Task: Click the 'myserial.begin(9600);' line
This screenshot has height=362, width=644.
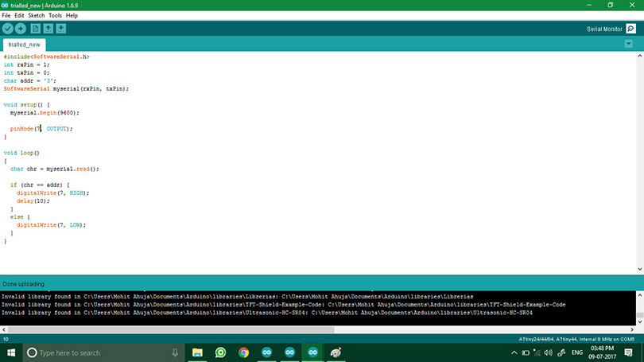Action: pyautogui.click(x=45, y=113)
